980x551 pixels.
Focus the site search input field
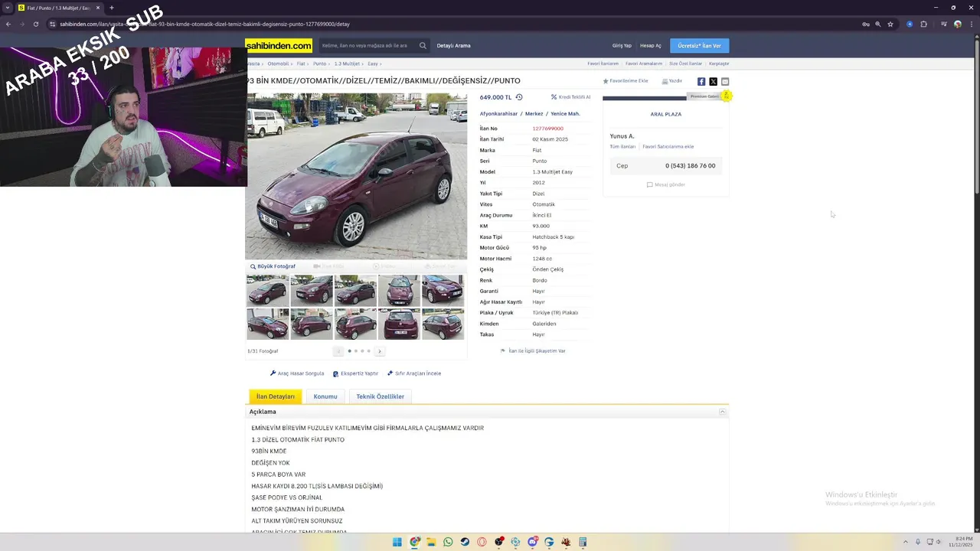(x=369, y=45)
